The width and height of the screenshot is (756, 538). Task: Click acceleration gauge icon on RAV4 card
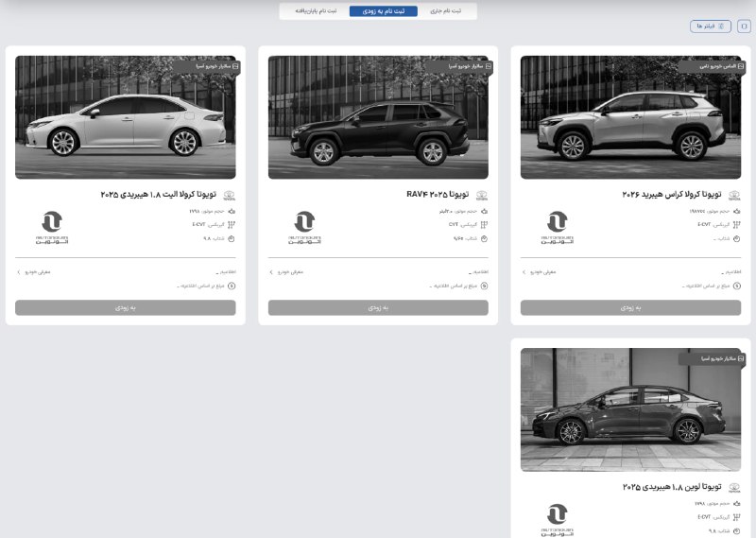(484, 239)
